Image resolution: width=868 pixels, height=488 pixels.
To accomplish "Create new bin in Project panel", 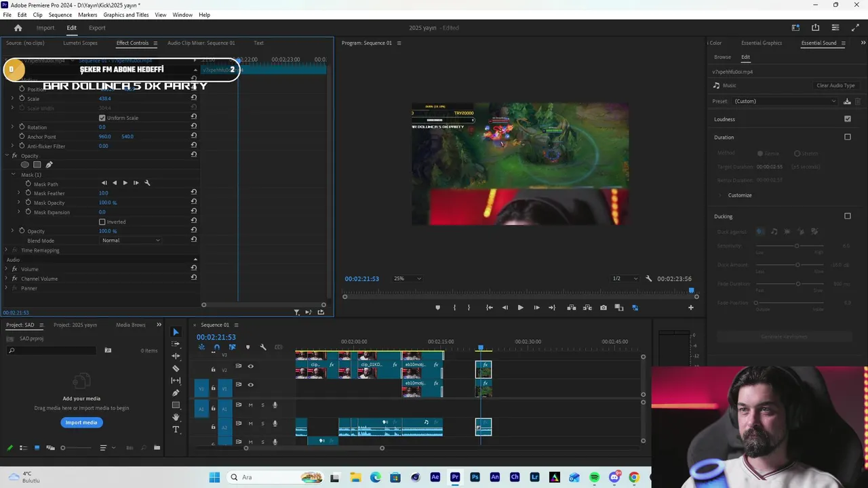I will 157,447.
